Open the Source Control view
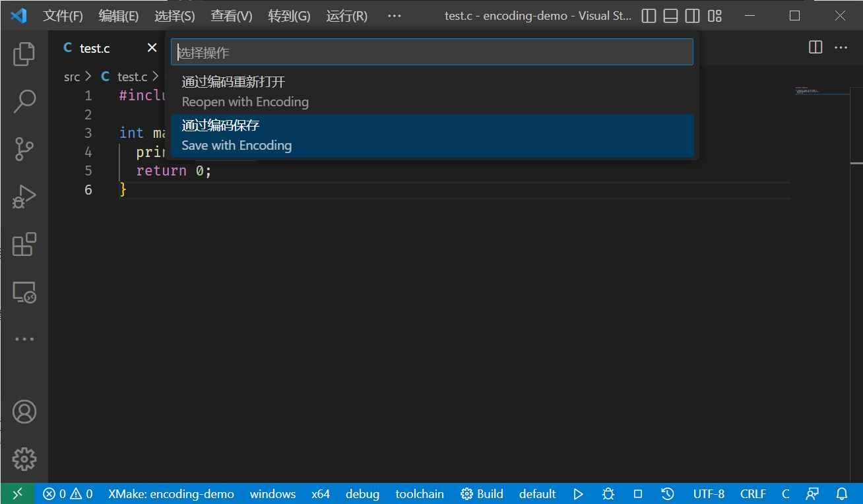 tap(24, 149)
